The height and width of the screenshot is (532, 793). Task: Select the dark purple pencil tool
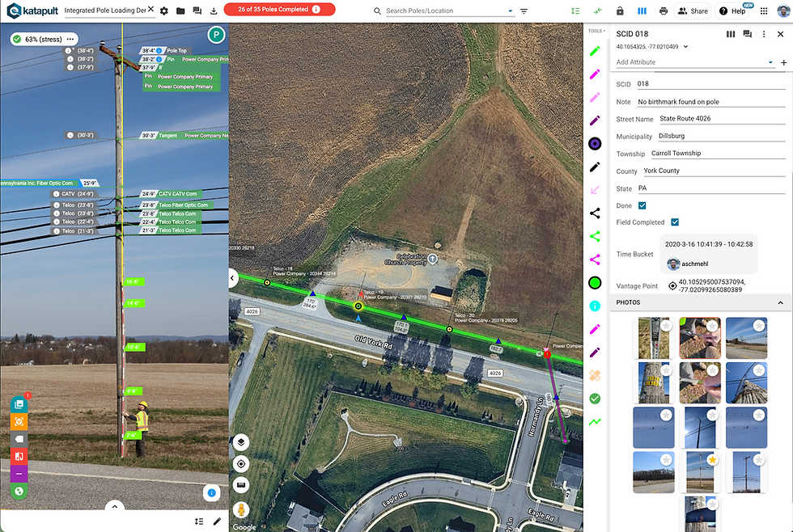point(595,120)
